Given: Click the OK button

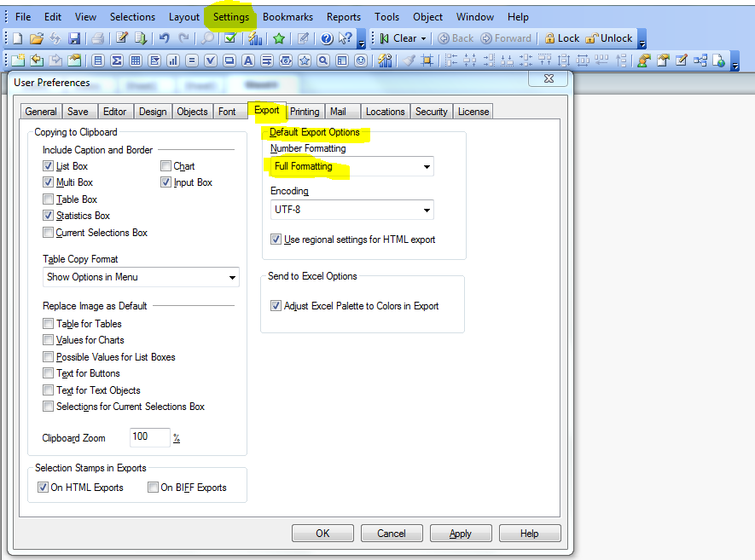Looking at the screenshot, I should [322, 533].
